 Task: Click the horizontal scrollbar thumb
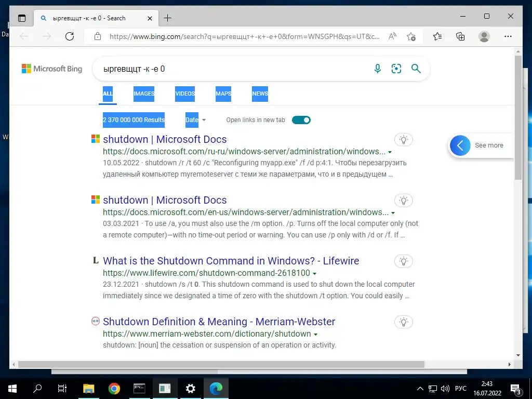click(221, 364)
